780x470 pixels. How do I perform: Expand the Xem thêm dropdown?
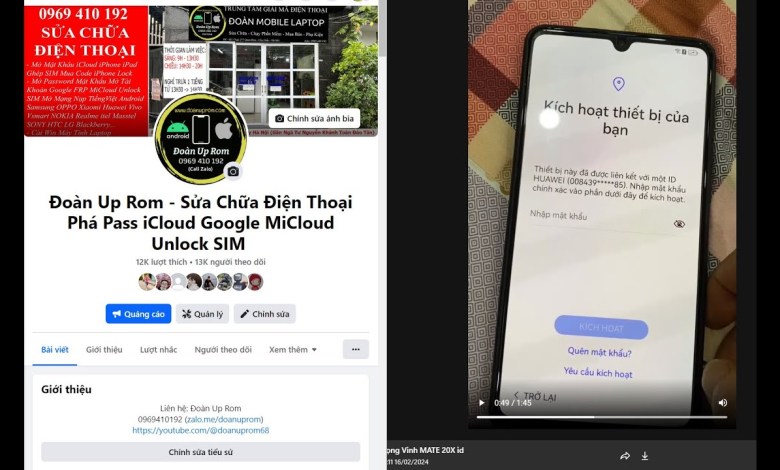(x=293, y=350)
